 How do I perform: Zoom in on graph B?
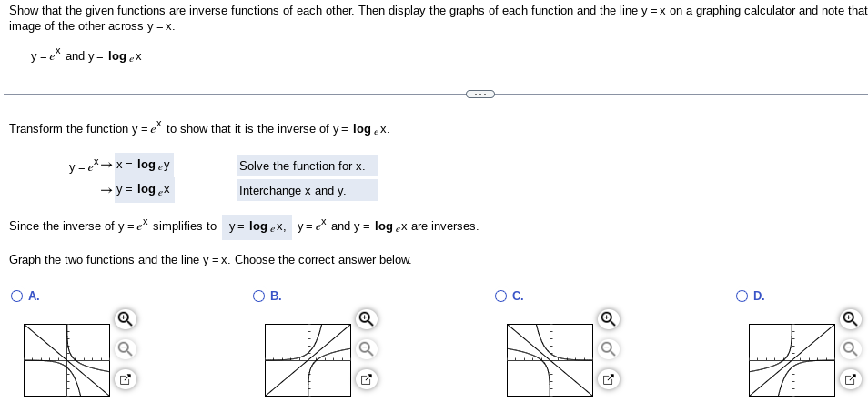(x=366, y=319)
